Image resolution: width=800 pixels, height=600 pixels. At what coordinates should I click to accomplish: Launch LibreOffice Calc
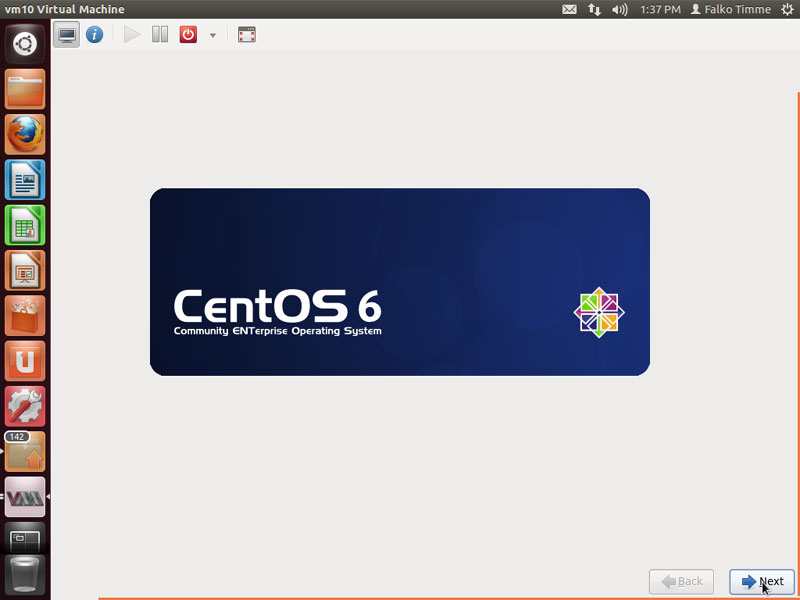point(25,225)
